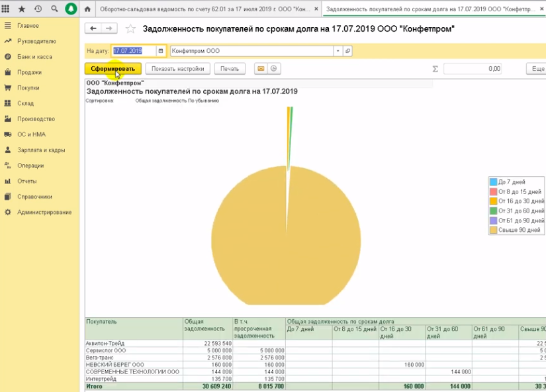
Task: Click the report schedule clock icon
Action: point(273,68)
